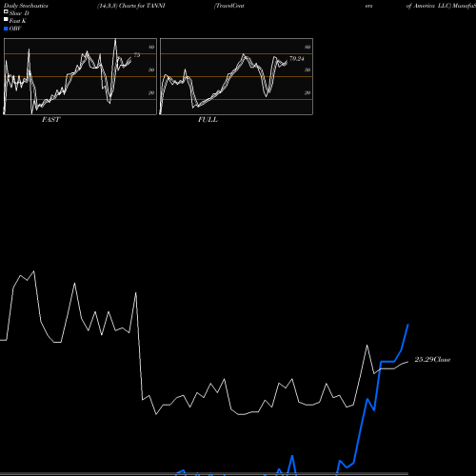
Task: Click the end of the white close price line
Action: (408, 362)
